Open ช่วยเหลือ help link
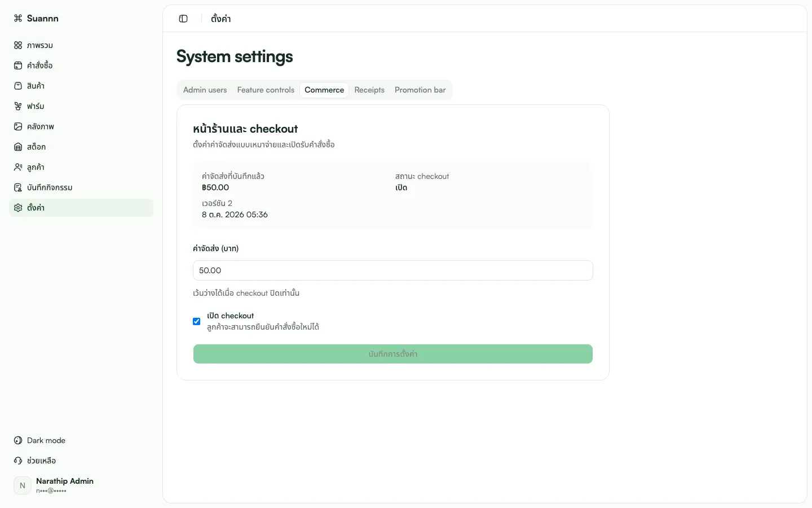 (81, 461)
